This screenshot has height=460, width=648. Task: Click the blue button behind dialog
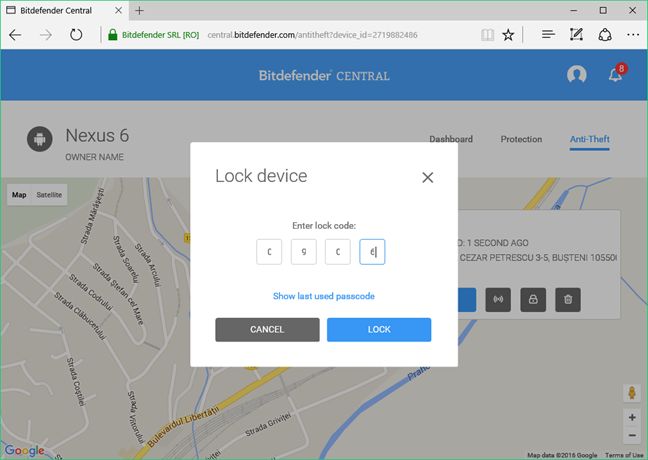coord(467,300)
